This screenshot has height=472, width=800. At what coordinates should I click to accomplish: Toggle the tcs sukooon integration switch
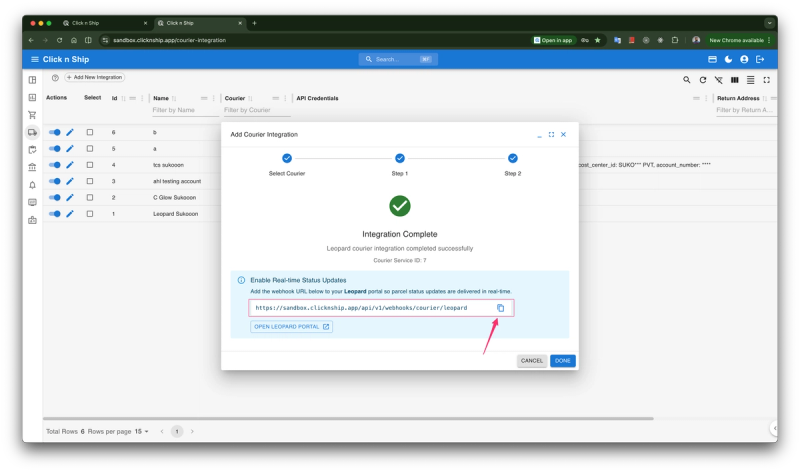click(x=55, y=165)
